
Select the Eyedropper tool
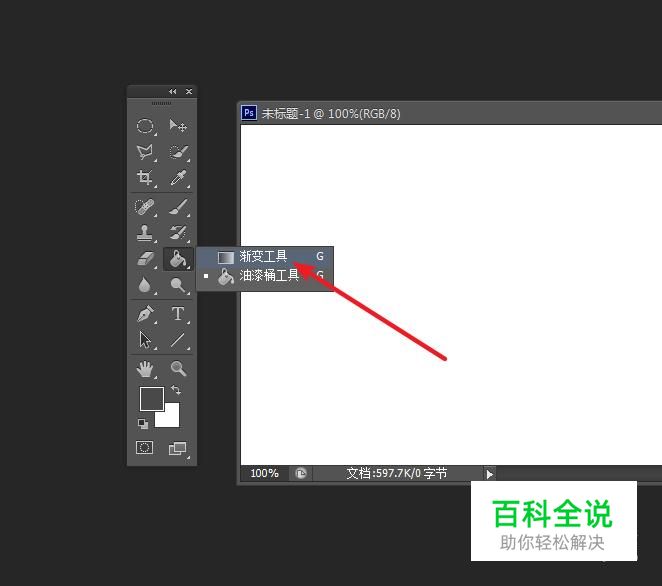(x=178, y=178)
